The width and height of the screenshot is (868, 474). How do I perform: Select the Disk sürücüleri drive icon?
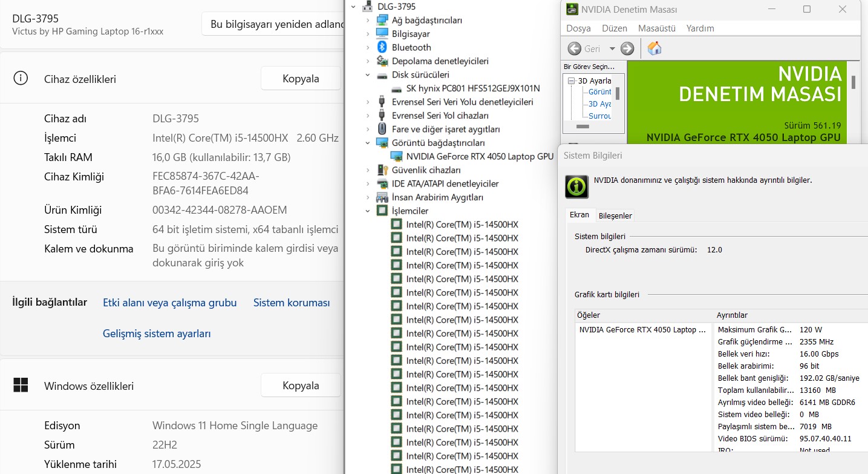[x=382, y=75]
